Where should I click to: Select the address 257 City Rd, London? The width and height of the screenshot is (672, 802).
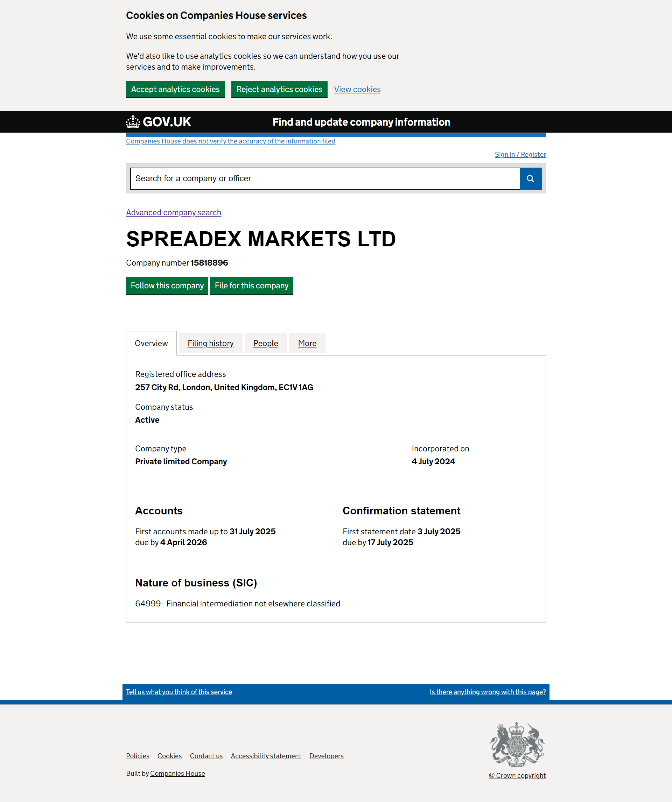pos(224,387)
